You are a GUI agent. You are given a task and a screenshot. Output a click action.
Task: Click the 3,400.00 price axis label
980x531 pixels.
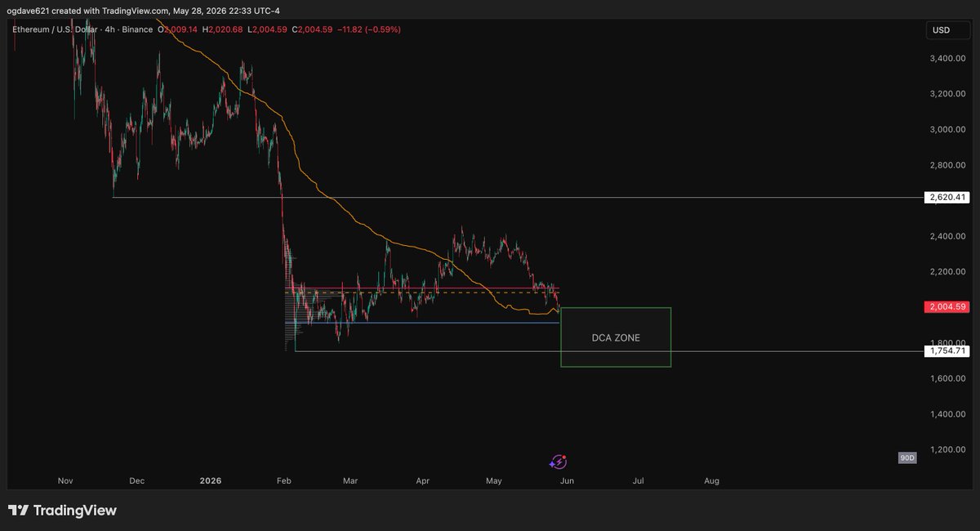[x=948, y=58]
